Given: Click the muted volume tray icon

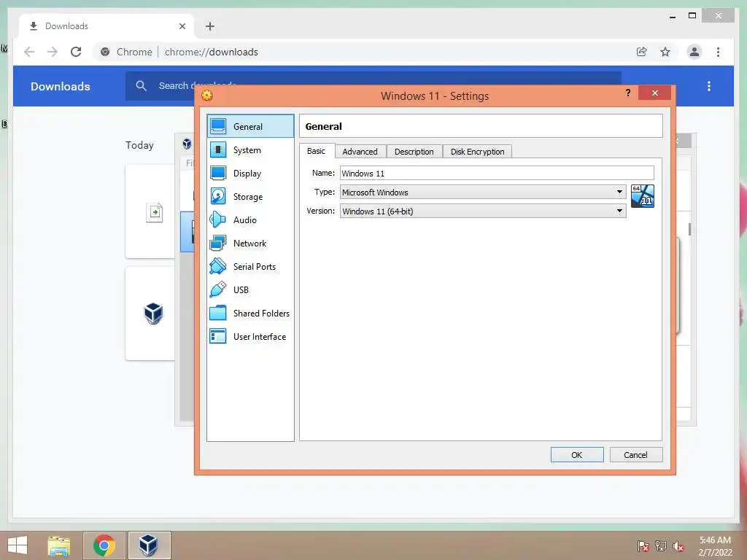Looking at the screenshot, I should (678, 546).
